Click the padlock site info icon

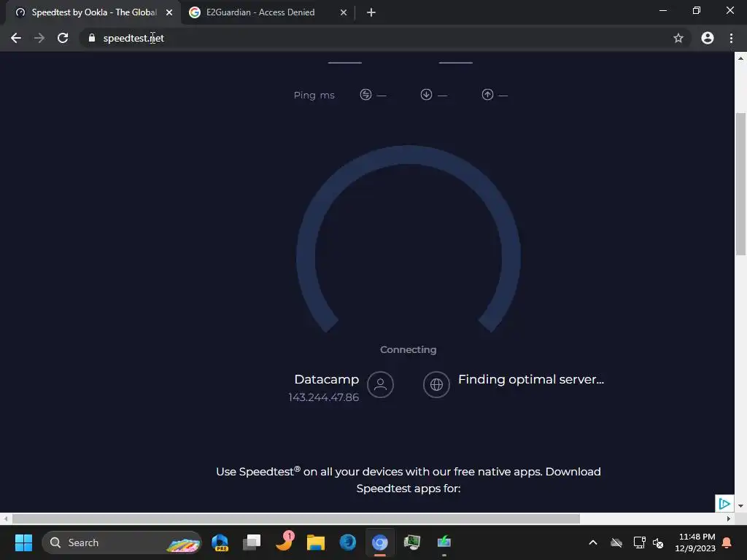(x=92, y=38)
